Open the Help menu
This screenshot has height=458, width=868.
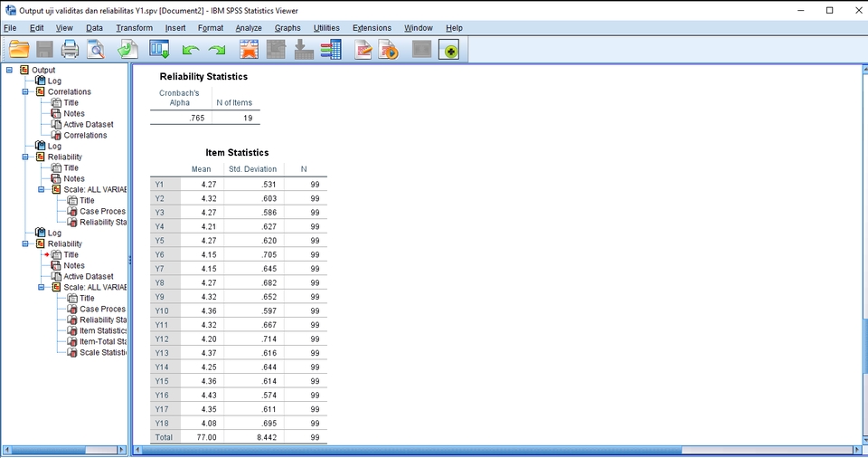(x=454, y=28)
